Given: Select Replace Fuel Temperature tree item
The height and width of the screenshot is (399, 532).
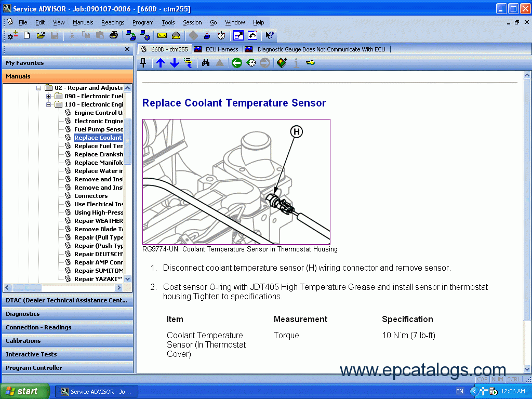Looking at the screenshot, I should 99,146.
